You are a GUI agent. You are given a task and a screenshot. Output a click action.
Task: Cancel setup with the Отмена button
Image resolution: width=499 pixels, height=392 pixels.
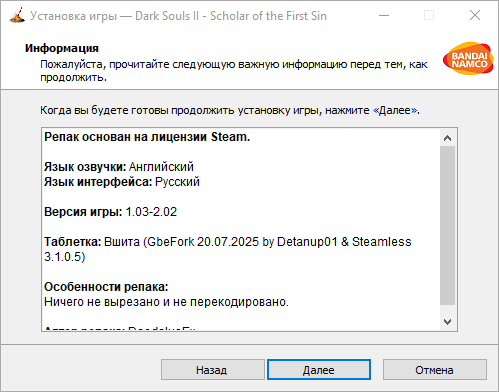click(435, 370)
